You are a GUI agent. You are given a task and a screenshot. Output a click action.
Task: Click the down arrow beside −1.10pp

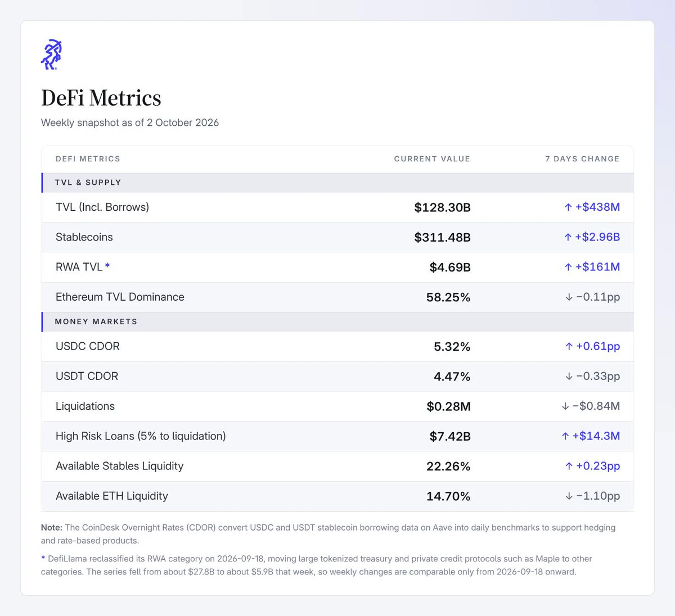tap(569, 496)
